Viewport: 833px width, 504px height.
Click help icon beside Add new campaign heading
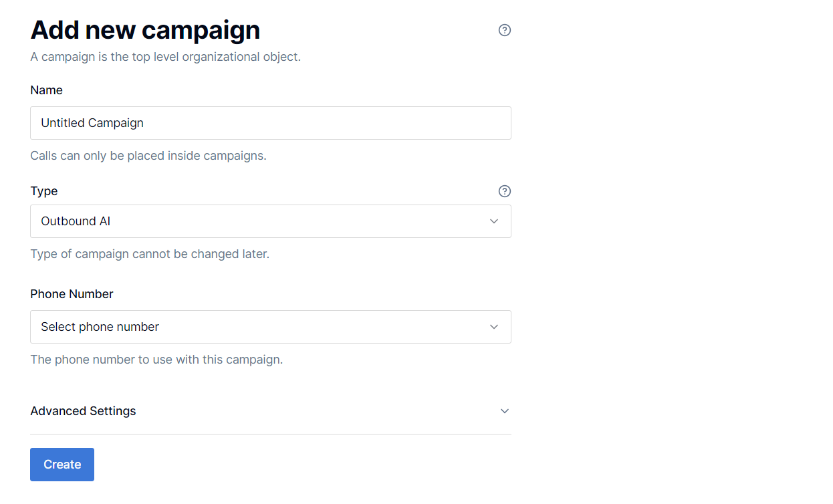click(x=505, y=30)
